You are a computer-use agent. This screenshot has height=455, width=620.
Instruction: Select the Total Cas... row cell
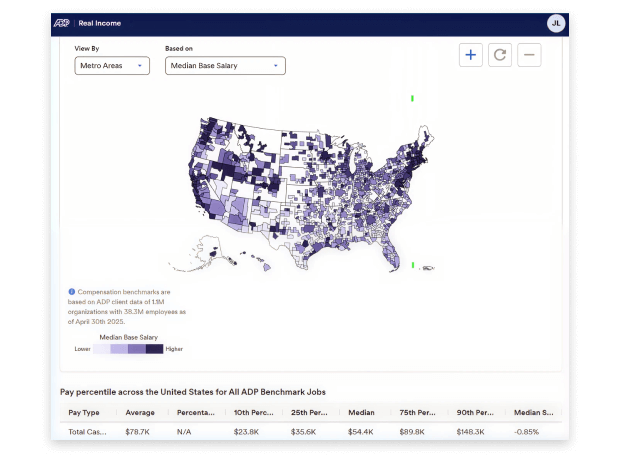87,432
